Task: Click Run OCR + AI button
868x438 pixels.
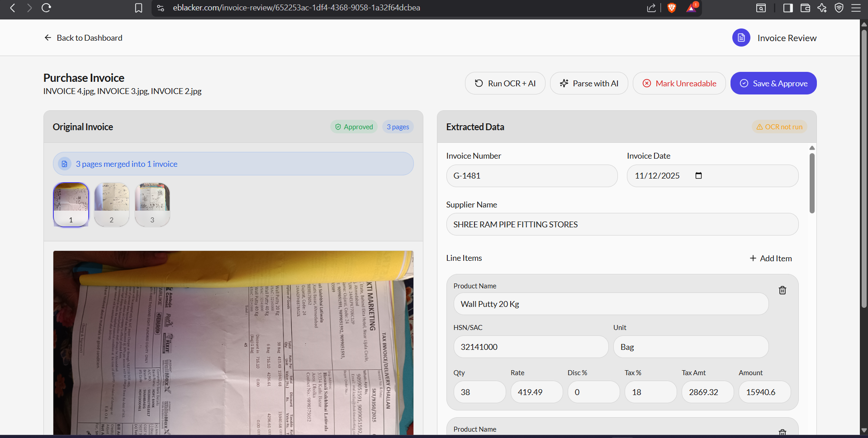Action: pyautogui.click(x=505, y=83)
